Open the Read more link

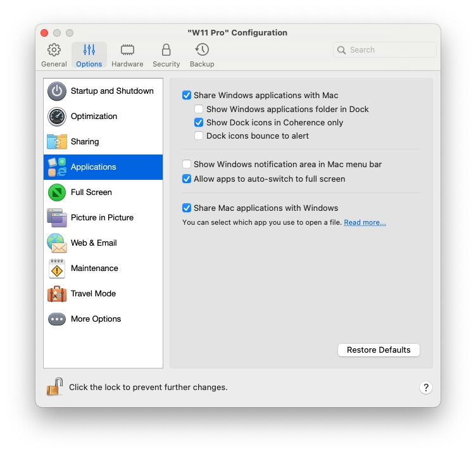(365, 223)
